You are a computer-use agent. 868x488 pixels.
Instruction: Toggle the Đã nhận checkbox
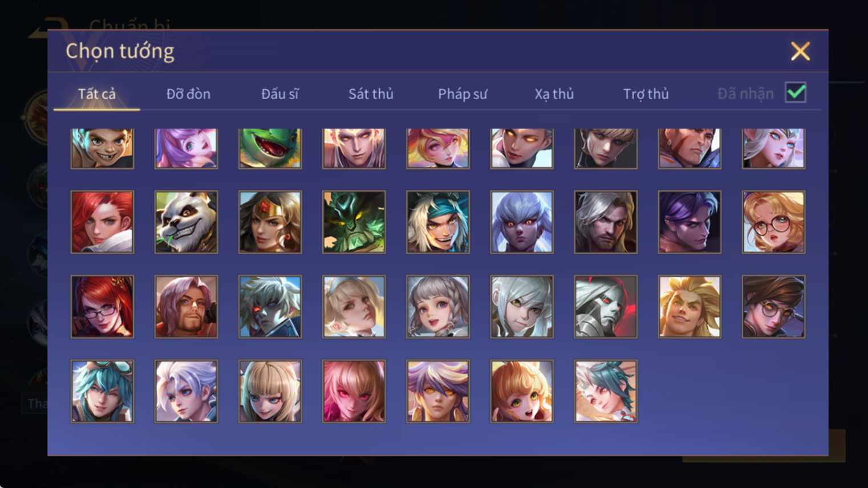[796, 92]
